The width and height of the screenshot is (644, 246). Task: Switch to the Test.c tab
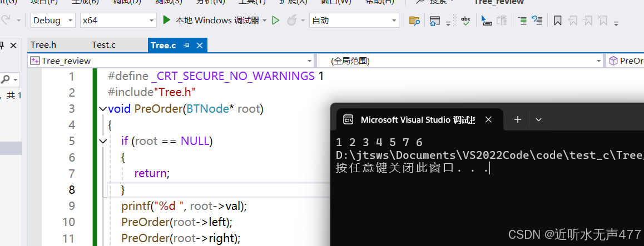103,45
